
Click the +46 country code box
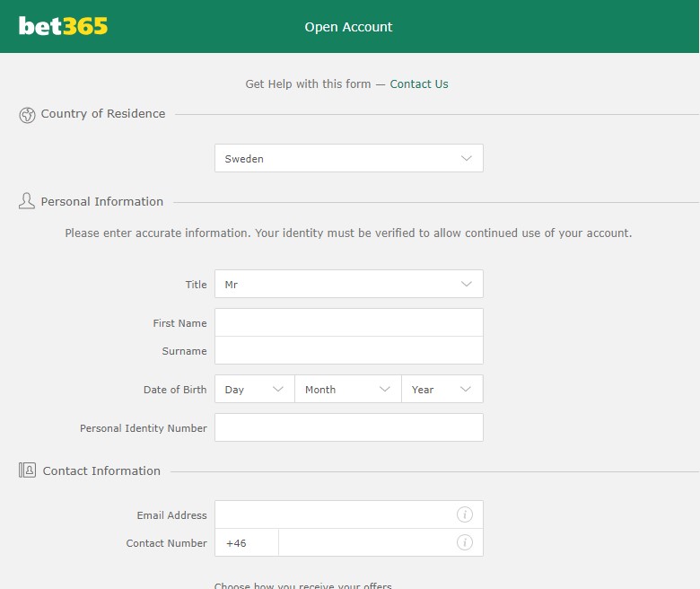coord(247,542)
